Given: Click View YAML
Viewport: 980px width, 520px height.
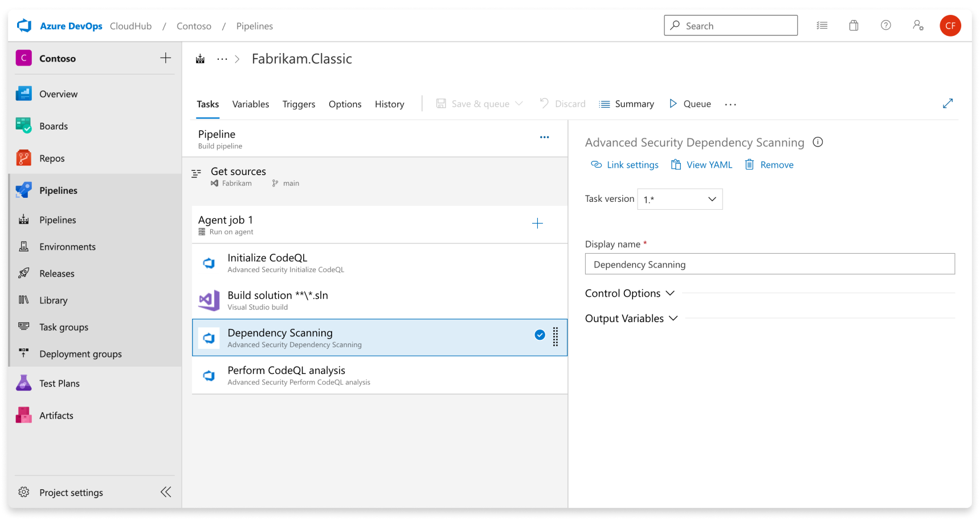Looking at the screenshot, I should 701,165.
